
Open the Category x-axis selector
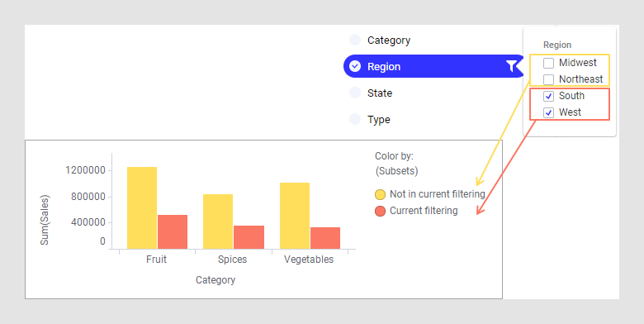(215, 280)
